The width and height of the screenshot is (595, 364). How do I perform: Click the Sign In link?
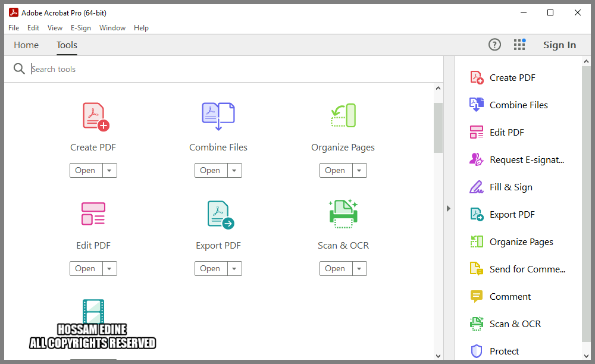click(x=559, y=45)
